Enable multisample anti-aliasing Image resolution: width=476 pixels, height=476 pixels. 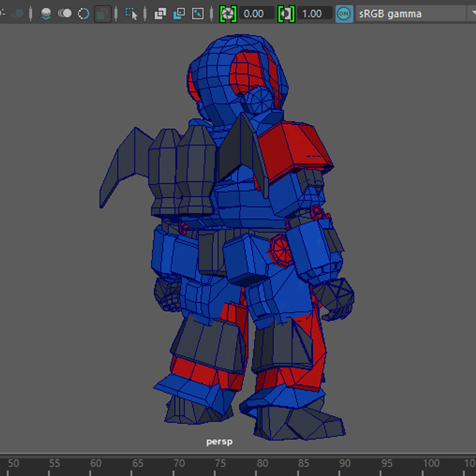point(83,13)
